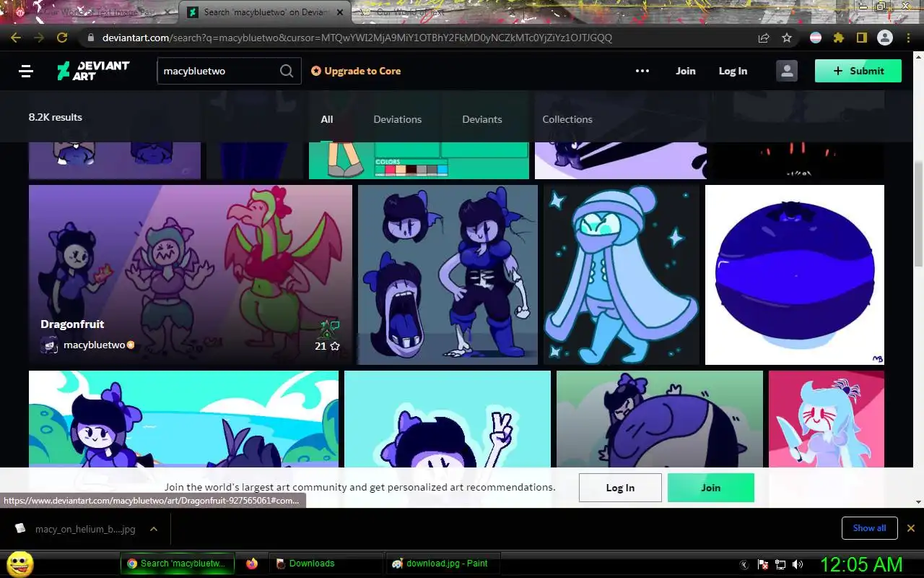Go to DeviantArt home via logo

(93, 71)
